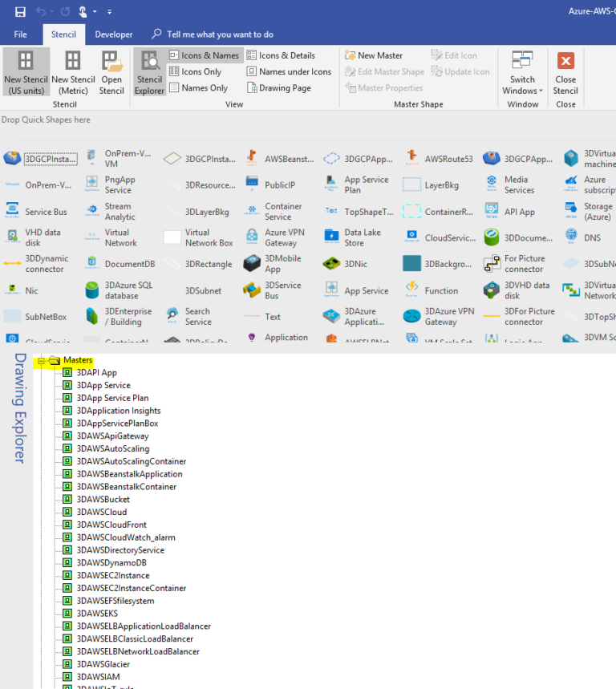Select the 3DAzure VPN Gateway master shape
616x689 pixels.
(x=439, y=316)
